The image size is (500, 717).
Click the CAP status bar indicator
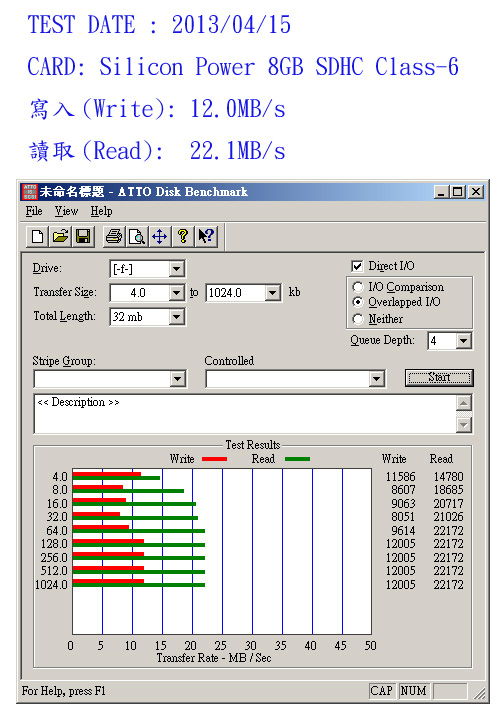click(382, 691)
